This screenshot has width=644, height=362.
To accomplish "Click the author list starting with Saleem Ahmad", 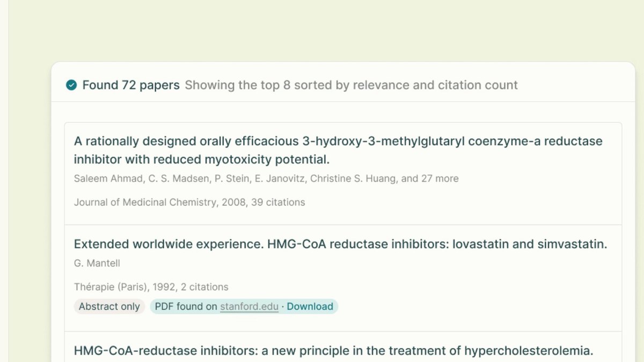I will click(266, 179).
